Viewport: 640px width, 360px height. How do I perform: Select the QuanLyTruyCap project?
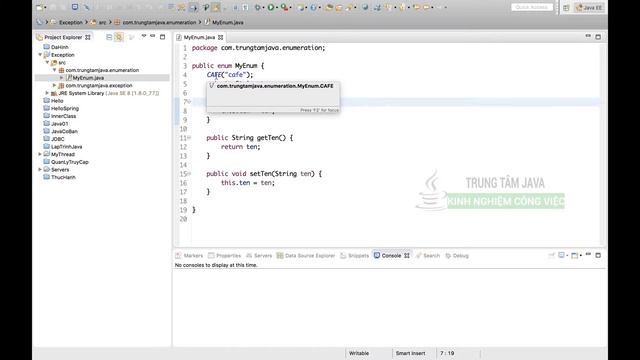tap(69, 162)
